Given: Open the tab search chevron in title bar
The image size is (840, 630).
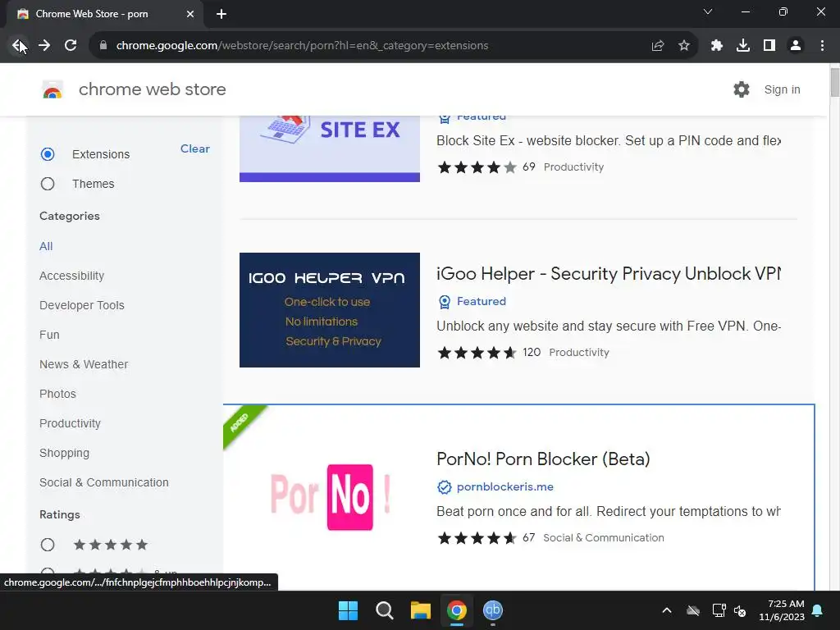Looking at the screenshot, I should point(708,11).
